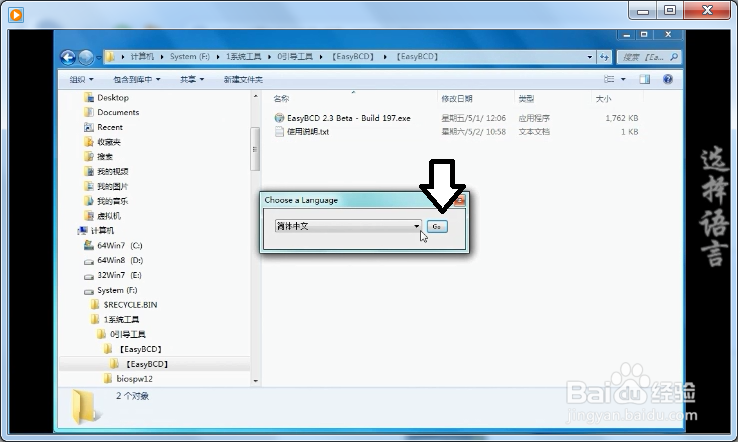Click the change view icon
This screenshot has height=442, width=738.
pyautogui.click(x=609, y=79)
